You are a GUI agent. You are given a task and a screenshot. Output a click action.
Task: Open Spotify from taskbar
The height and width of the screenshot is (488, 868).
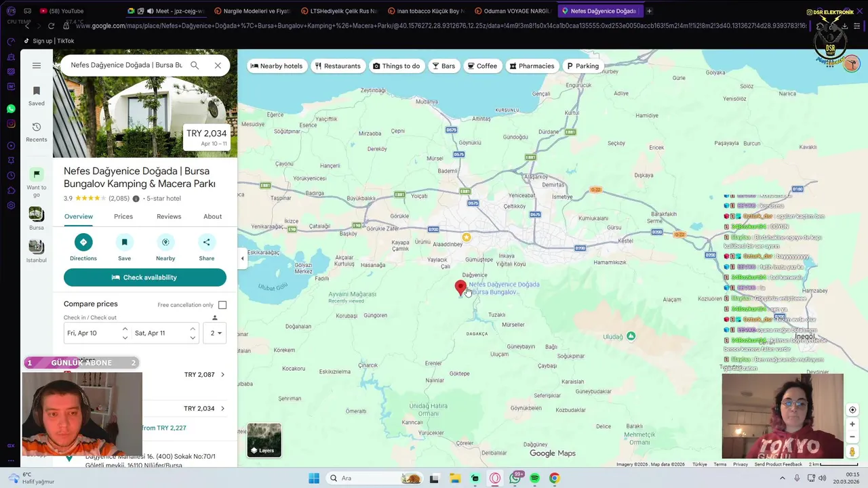534,479
